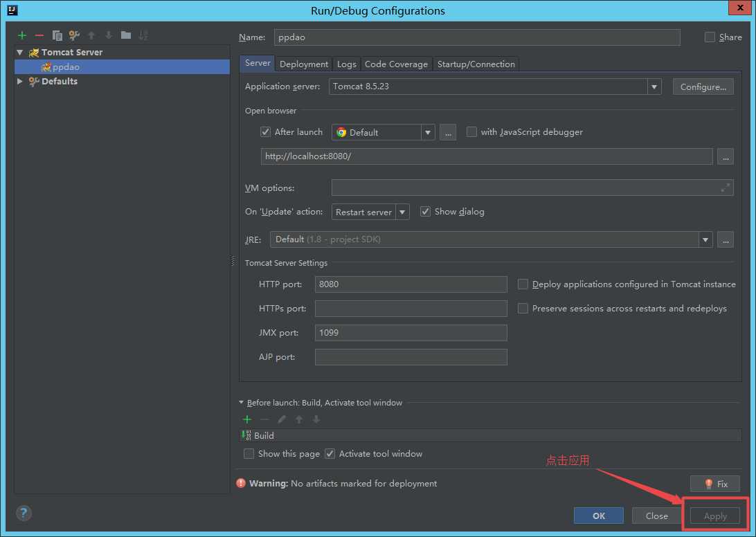Expand the Defaults tree node
Image resolution: width=756 pixels, height=537 pixels.
coord(20,82)
